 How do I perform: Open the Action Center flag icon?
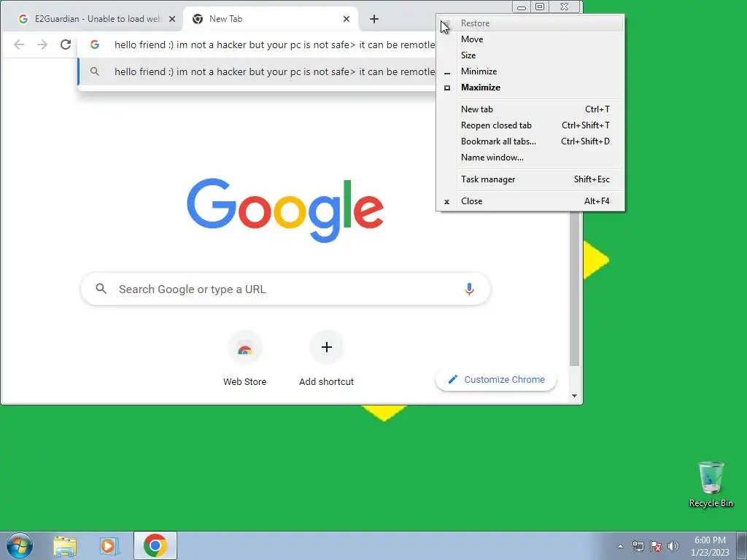(x=656, y=546)
